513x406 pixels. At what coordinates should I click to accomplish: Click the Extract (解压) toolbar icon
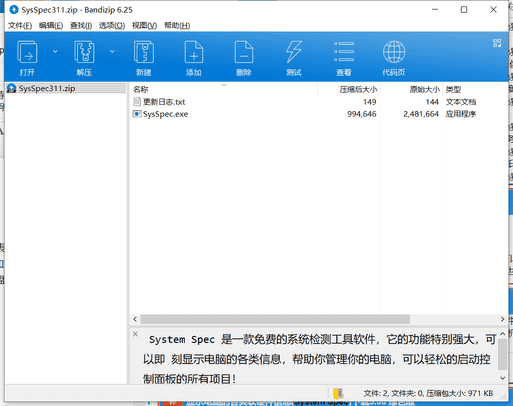[84, 52]
